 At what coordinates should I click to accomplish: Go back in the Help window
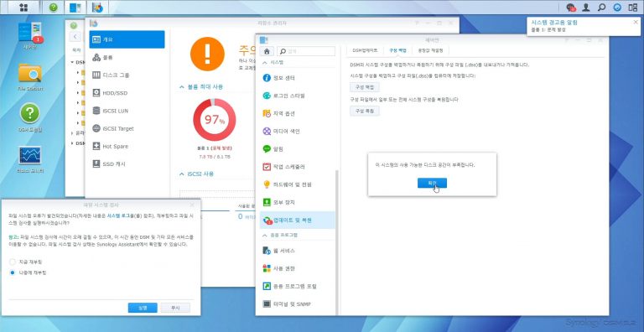(75, 37)
